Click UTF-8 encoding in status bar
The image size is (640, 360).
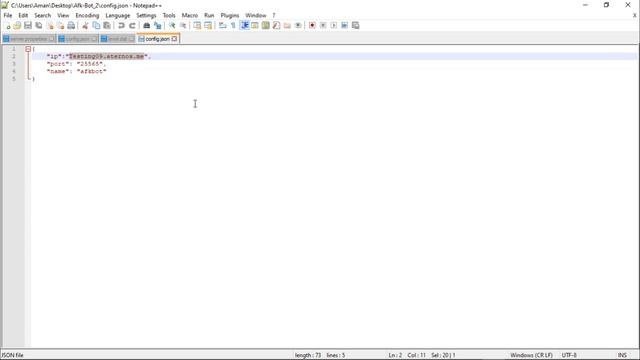click(569, 356)
